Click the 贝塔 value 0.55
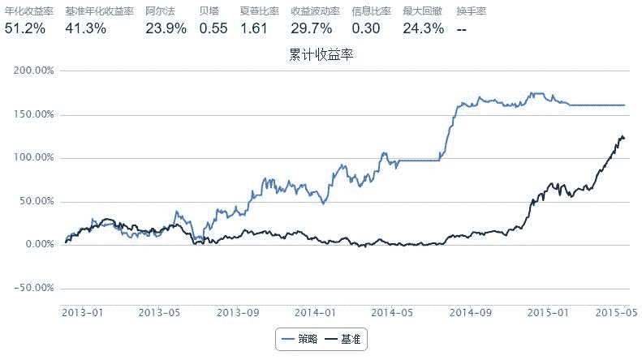The height and width of the screenshot is (364, 642). [x=213, y=28]
